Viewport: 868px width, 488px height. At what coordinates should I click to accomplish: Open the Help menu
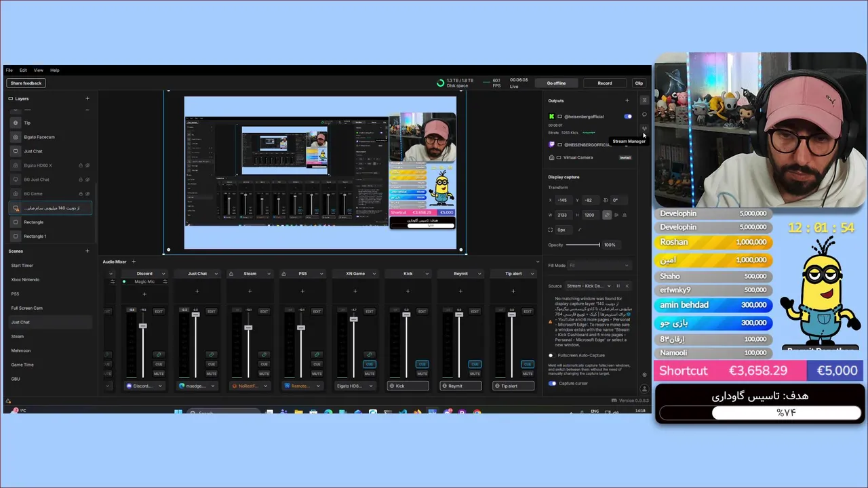click(55, 70)
